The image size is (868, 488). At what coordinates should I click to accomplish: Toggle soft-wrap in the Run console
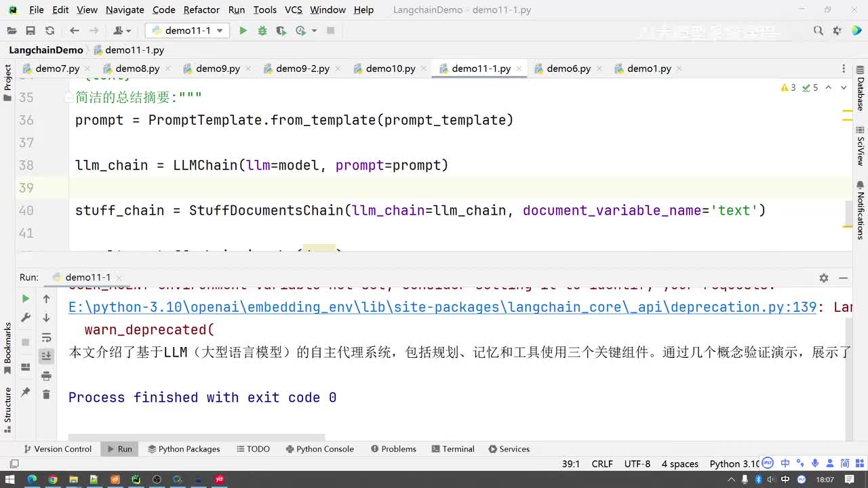tap(46, 337)
